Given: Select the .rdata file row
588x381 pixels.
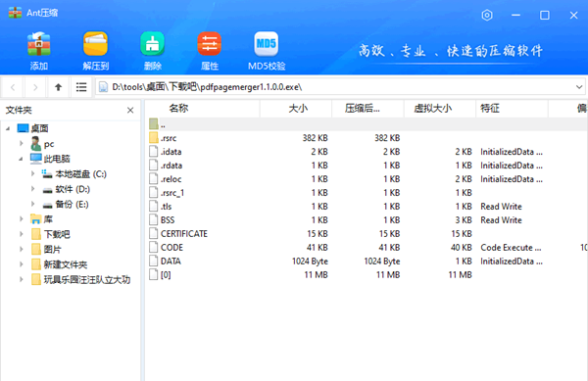Looking at the screenshot, I should pyautogui.click(x=367, y=166).
